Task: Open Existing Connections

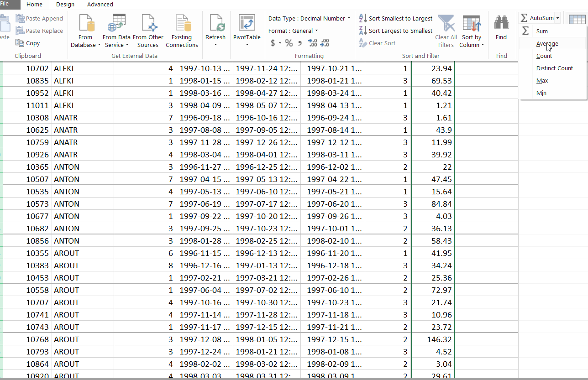Action: click(182, 31)
